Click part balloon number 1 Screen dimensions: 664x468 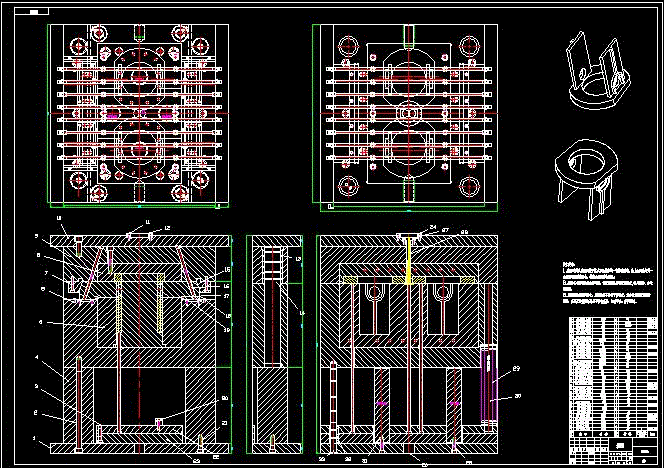point(34,438)
